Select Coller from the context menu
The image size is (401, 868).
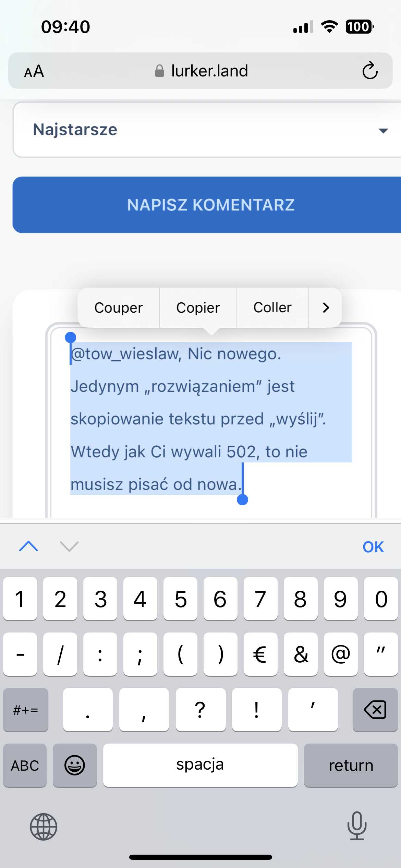pyautogui.click(x=272, y=308)
